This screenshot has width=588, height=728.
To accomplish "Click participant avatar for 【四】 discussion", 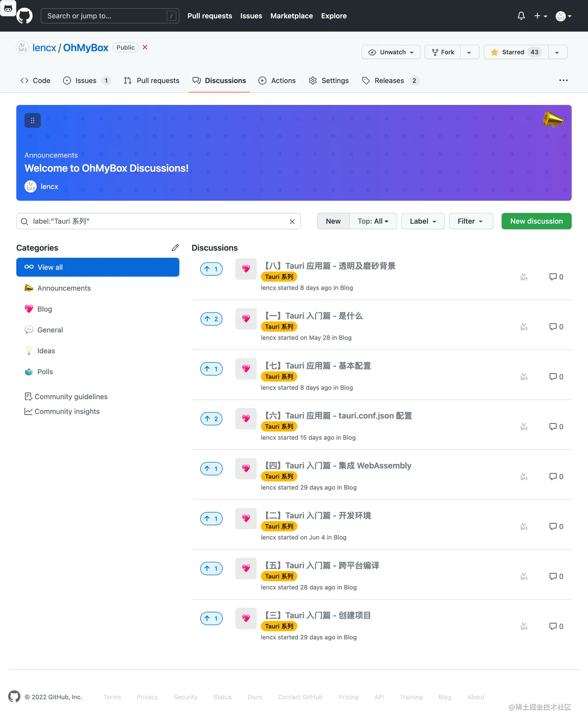I will [x=524, y=477].
